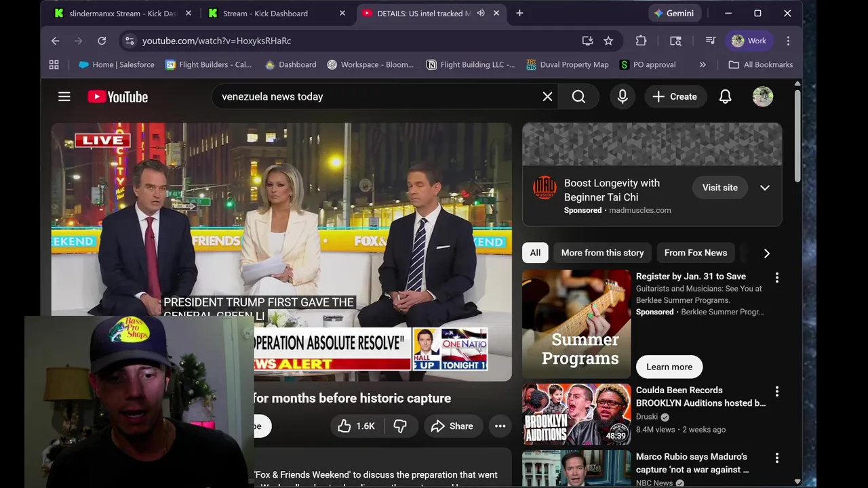Open Home | Salesforce bookmark
Viewport: 868px width, 488px height.
117,64
